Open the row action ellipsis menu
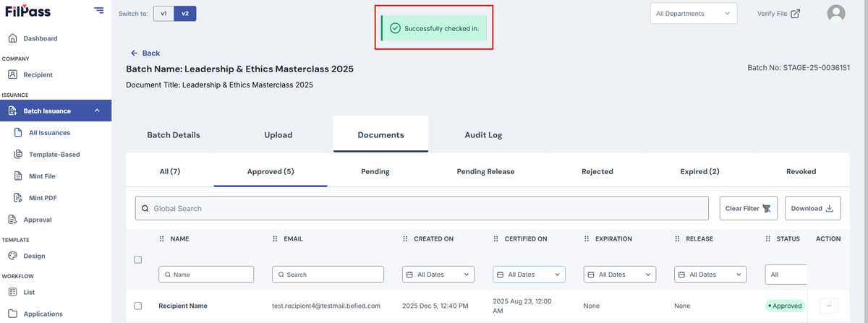 point(828,306)
